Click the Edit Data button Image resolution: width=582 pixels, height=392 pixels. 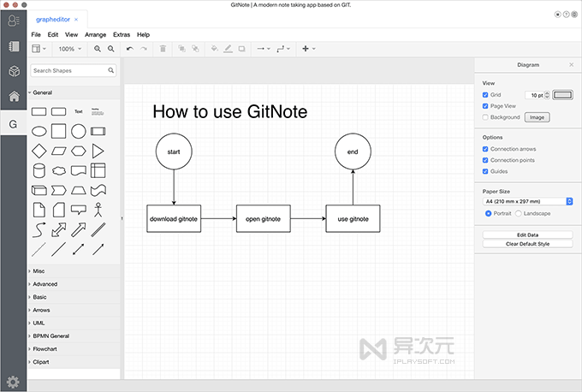click(x=527, y=235)
